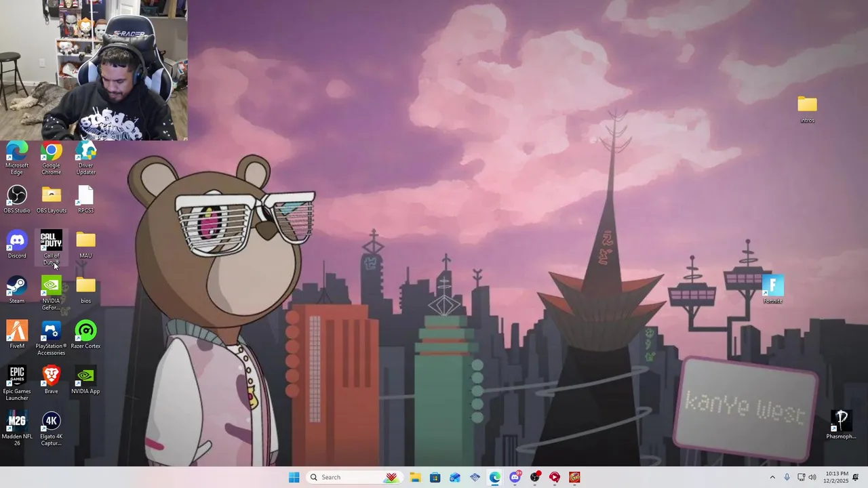The width and height of the screenshot is (868, 488).
Task: Open the bios folder
Action: coord(85,290)
